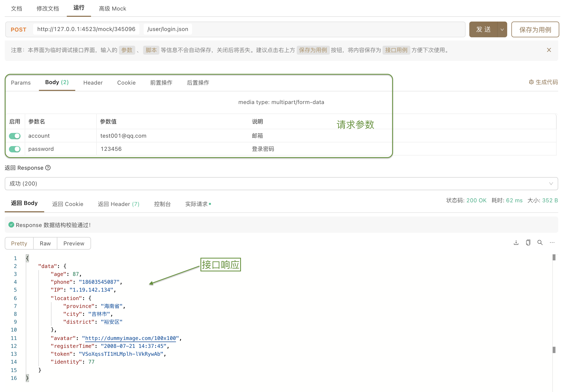The width and height of the screenshot is (564, 392).
Task: Expand the 成功 (200) response selector
Action: tap(281, 184)
